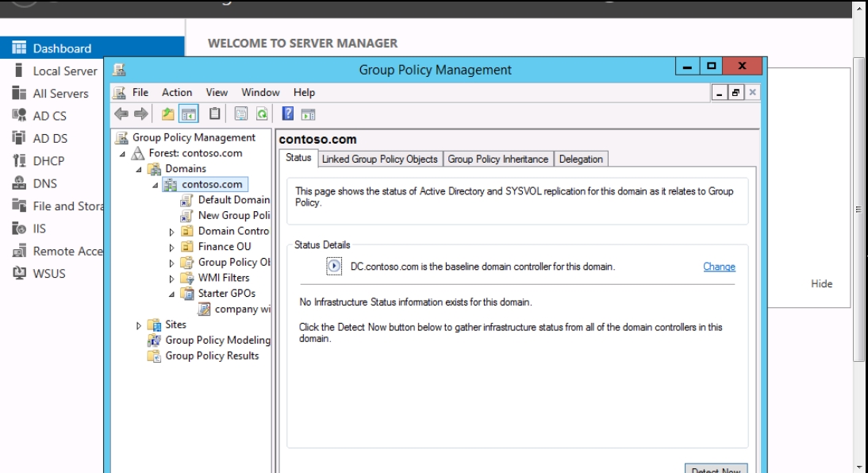Viewport: 868px width, 473px height.
Task: Select Finance OU tree item label
Action: tap(225, 247)
